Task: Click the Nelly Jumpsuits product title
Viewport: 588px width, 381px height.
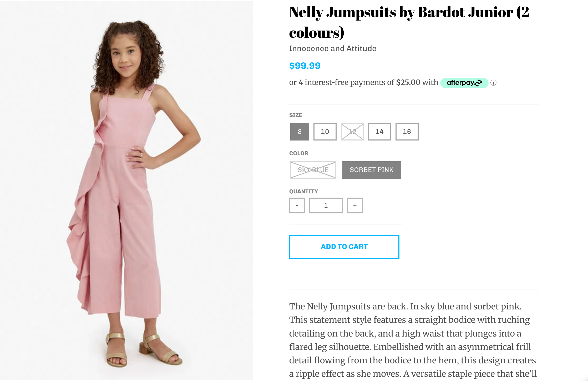Action: coord(409,22)
